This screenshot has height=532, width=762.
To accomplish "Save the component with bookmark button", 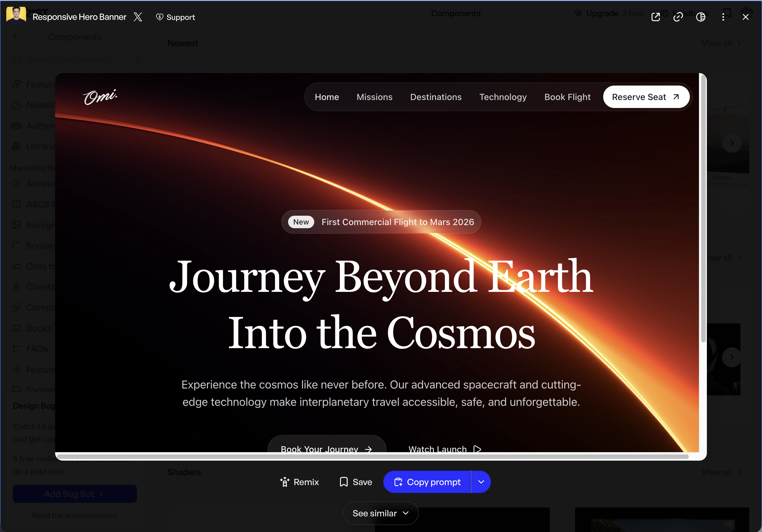I will pos(355,481).
